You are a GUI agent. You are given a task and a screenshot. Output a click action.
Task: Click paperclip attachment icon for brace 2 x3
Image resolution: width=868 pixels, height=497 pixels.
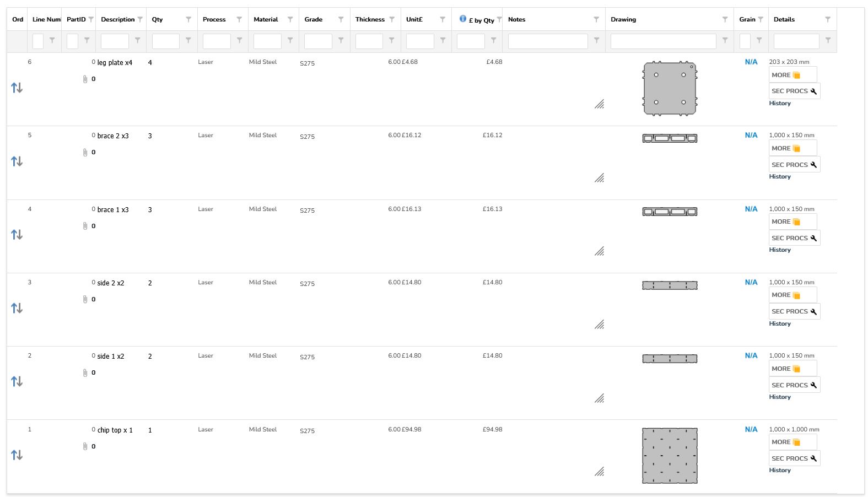85,153
